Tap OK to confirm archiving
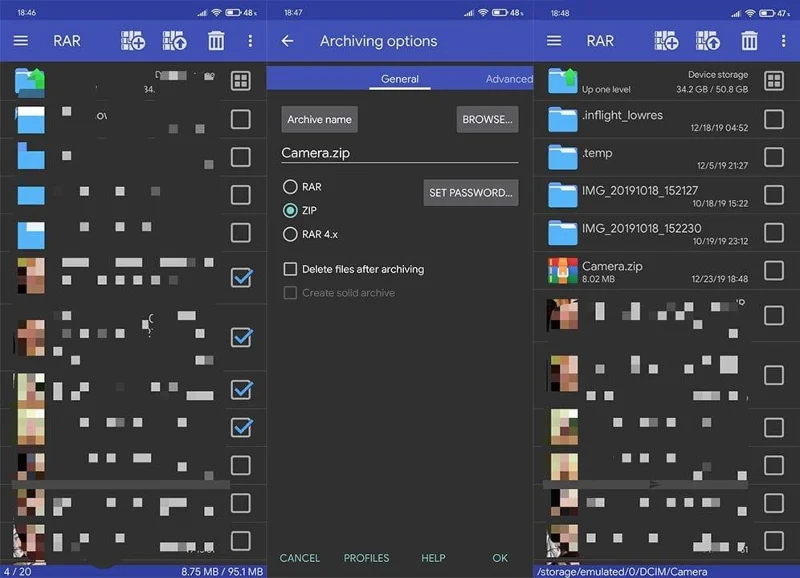Viewport: 800px width, 578px height. pyautogui.click(x=500, y=558)
